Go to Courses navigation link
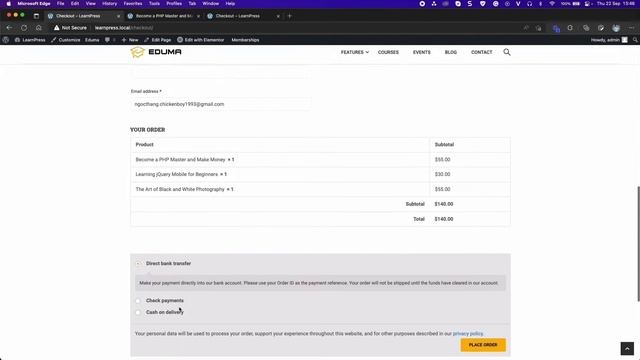The width and height of the screenshot is (640, 360). tap(388, 52)
